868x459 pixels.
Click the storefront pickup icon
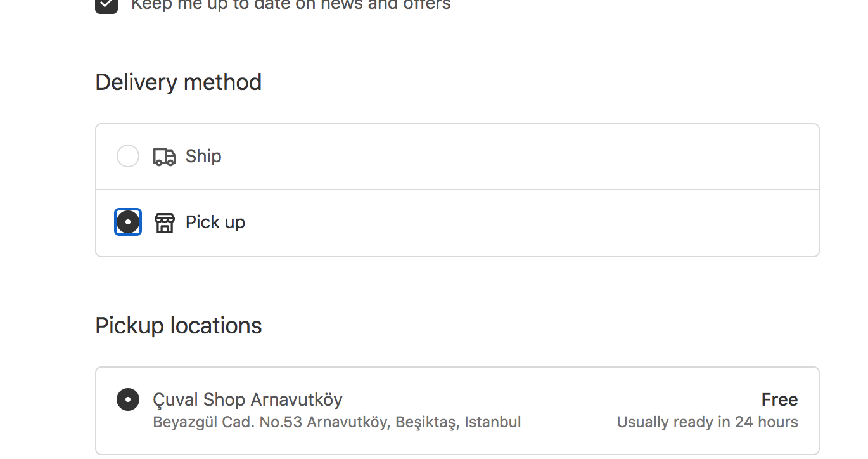pyautogui.click(x=165, y=223)
